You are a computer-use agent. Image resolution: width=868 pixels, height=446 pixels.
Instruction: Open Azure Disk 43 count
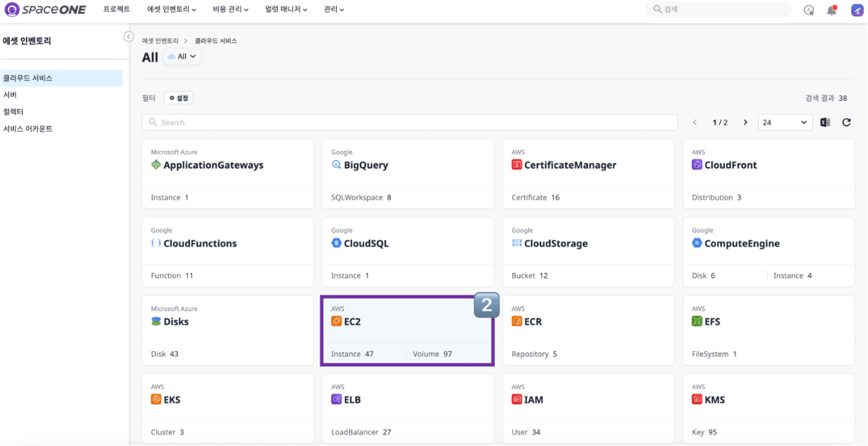click(164, 354)
